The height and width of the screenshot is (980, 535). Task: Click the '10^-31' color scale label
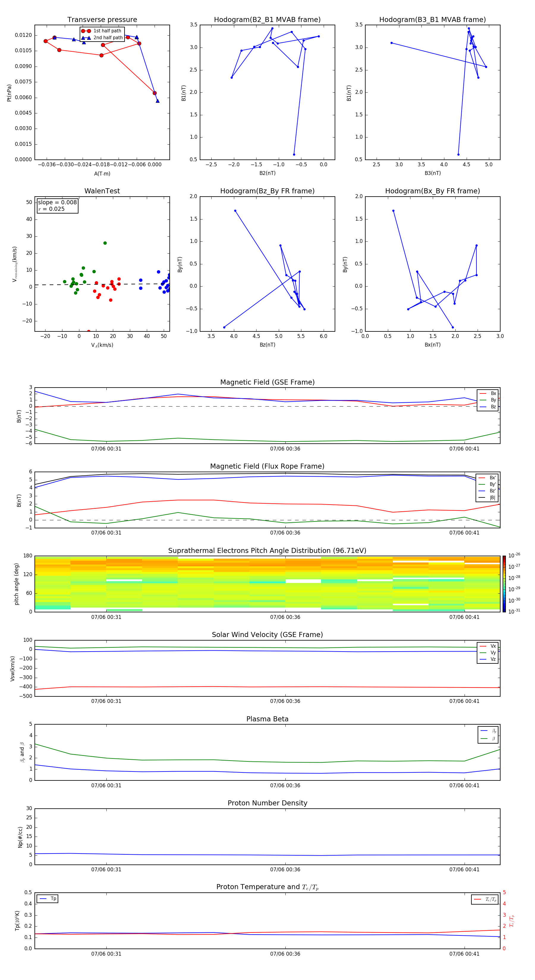514,611
